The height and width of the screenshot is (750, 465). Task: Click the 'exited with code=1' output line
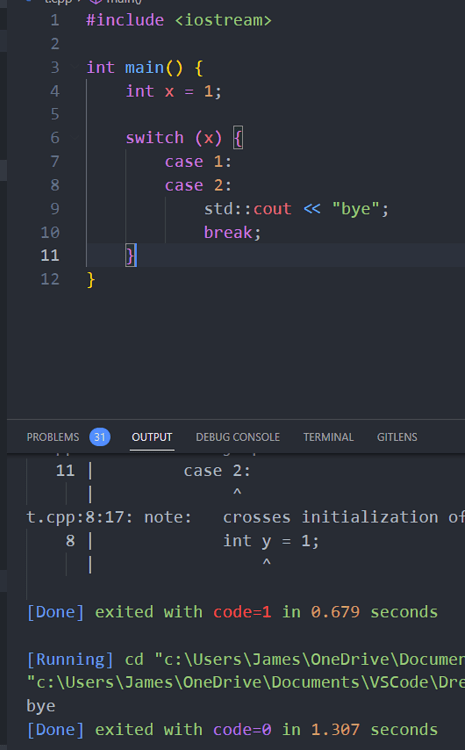(232, 612)
